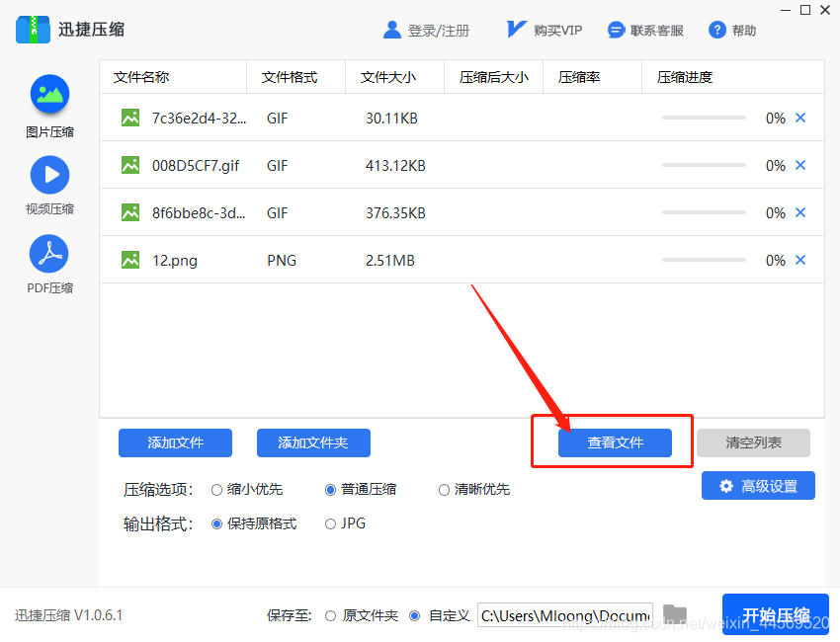Click size value 376.35KB

pos(395,213)
